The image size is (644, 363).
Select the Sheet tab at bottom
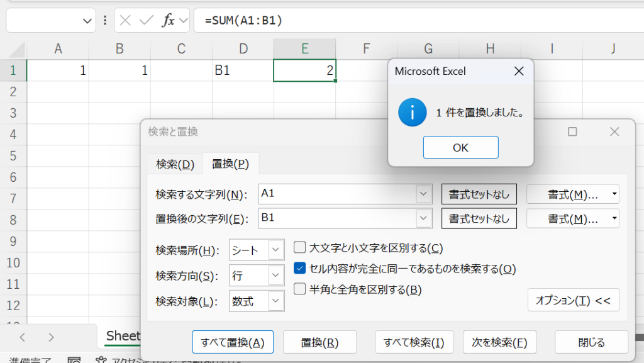click(x=123, y=336)
